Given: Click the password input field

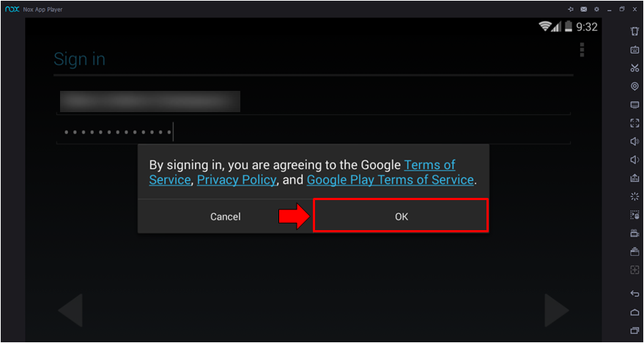Looking at the screenshot, I should coord(315,133).
